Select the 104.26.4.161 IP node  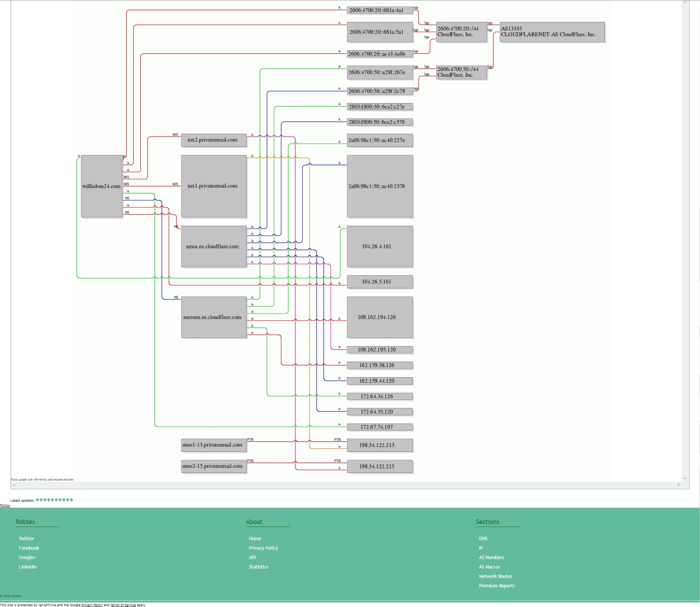(x=379, y=246)
